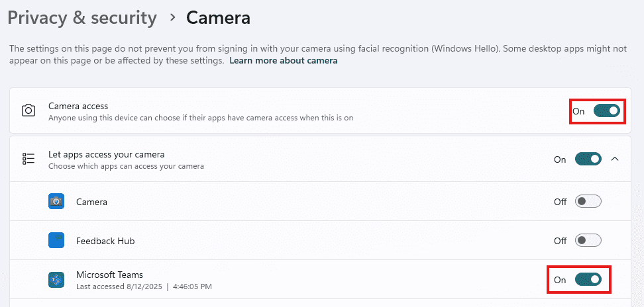
Task: Click the camera outline icon beside Camera access
Action: tap(28, 110)
